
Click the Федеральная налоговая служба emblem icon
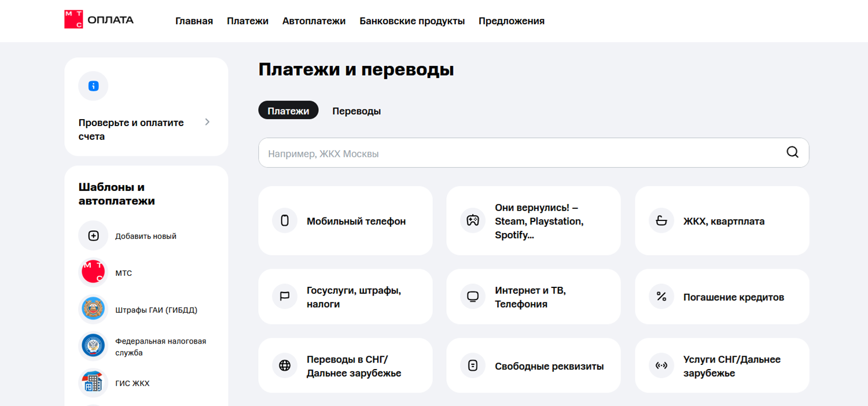coord(93,346)
